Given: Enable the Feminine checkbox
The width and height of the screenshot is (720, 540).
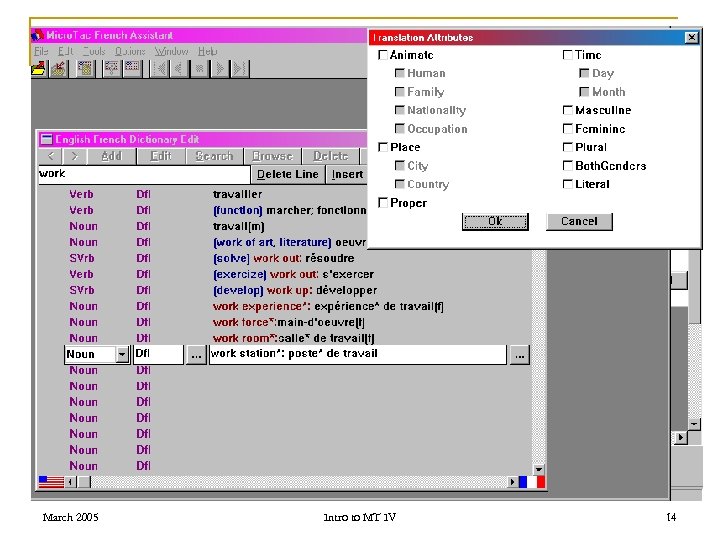Looking at the screenshot, I should (568, 129).
